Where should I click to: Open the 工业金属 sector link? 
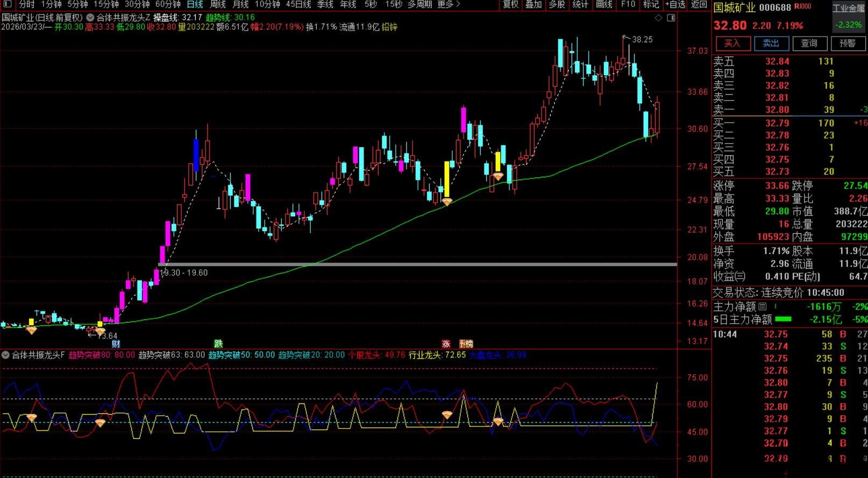[849, 8]
